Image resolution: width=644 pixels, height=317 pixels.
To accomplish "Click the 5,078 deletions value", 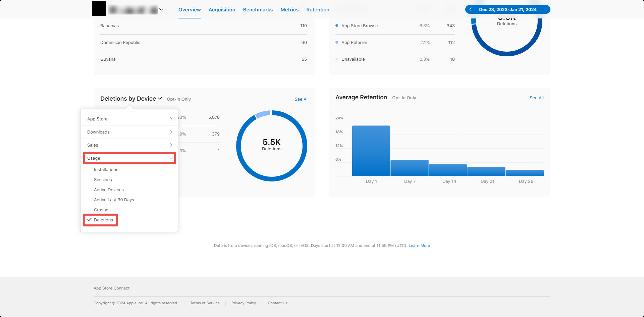I will pos(214,117).
